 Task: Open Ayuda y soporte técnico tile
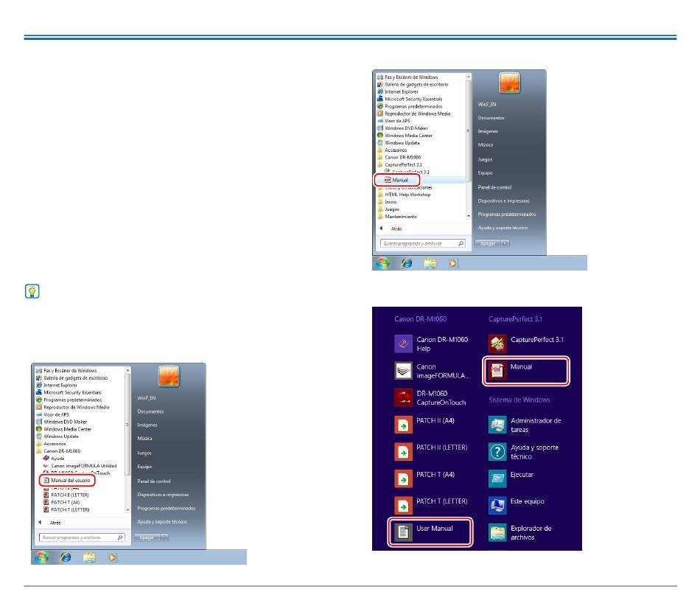point(524,452)
